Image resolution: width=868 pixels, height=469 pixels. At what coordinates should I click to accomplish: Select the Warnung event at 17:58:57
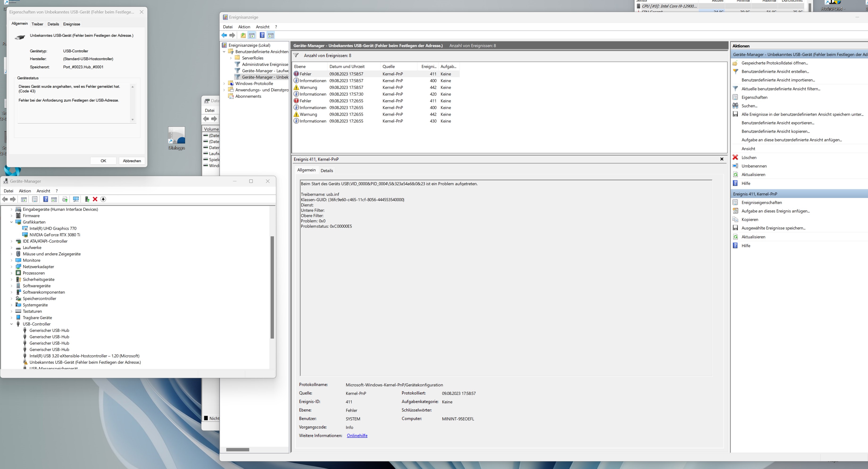point(346,87)
